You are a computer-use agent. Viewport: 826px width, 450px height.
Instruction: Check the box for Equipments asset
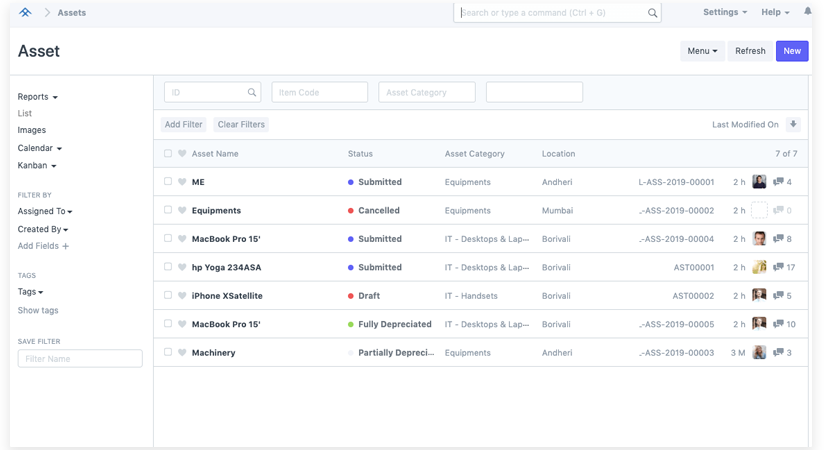168,211
